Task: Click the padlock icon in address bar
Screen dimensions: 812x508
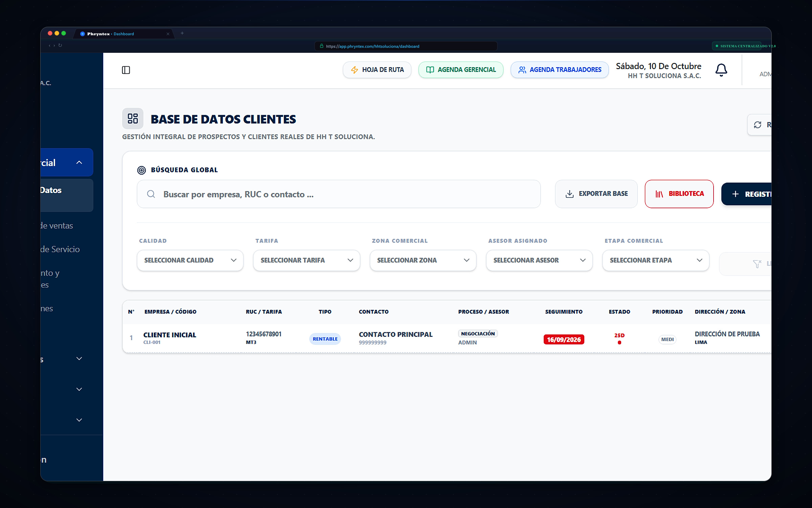Action: [x=321, y=46]
